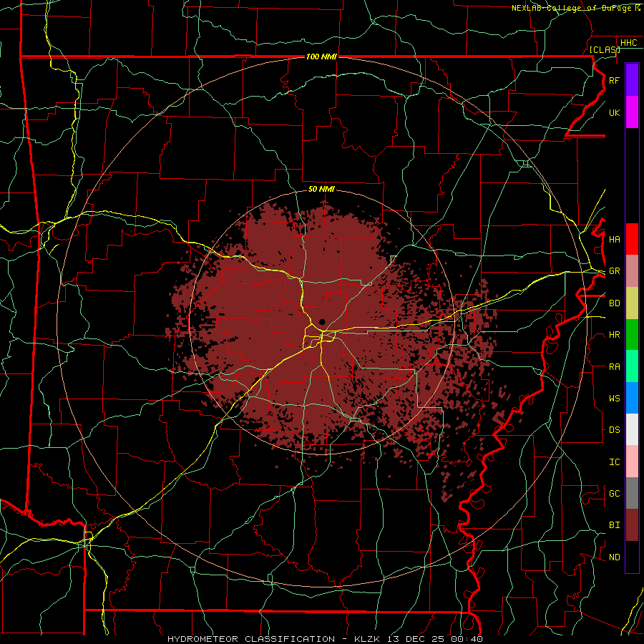Click the BI legend label
This screenshot has height=644, width=644.
coord(614,525)
